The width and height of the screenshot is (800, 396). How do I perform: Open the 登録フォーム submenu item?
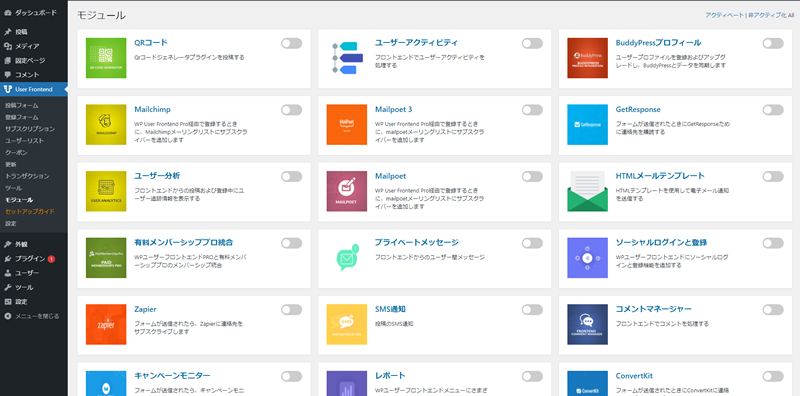22,117
